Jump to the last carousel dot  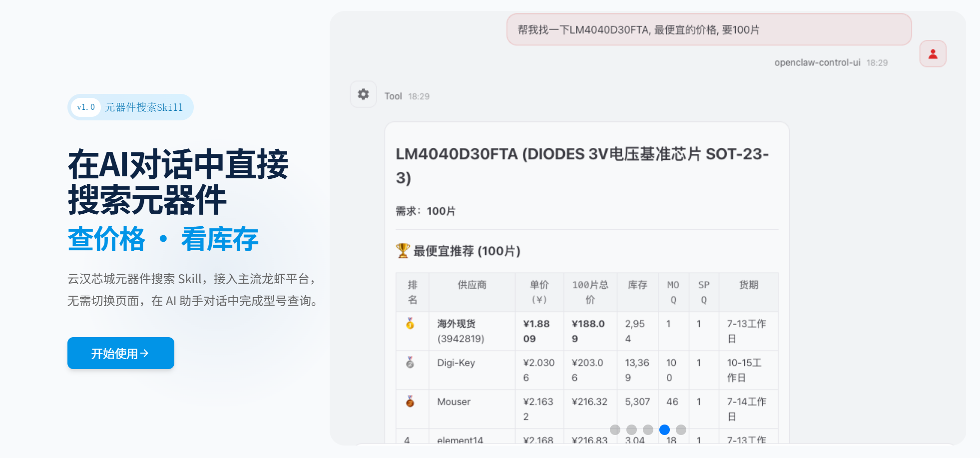click(x=681, y=430)
